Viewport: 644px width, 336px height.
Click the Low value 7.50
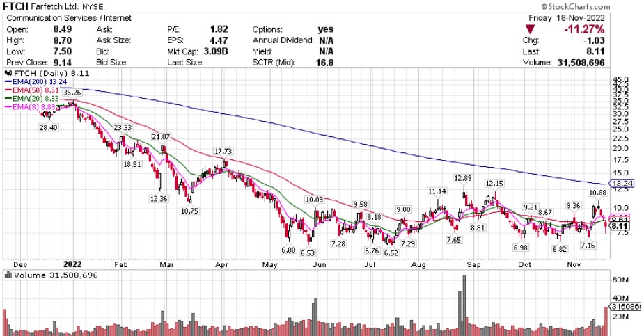[x=62, y=51]
